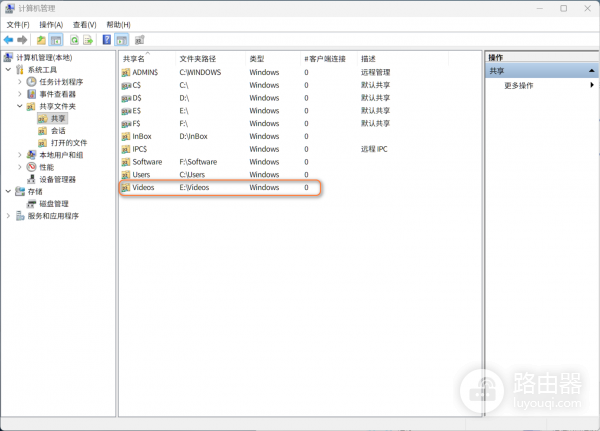Click the Forward arrow toolbar icon
Screen dimensions: 600x431
pos(22,40)
